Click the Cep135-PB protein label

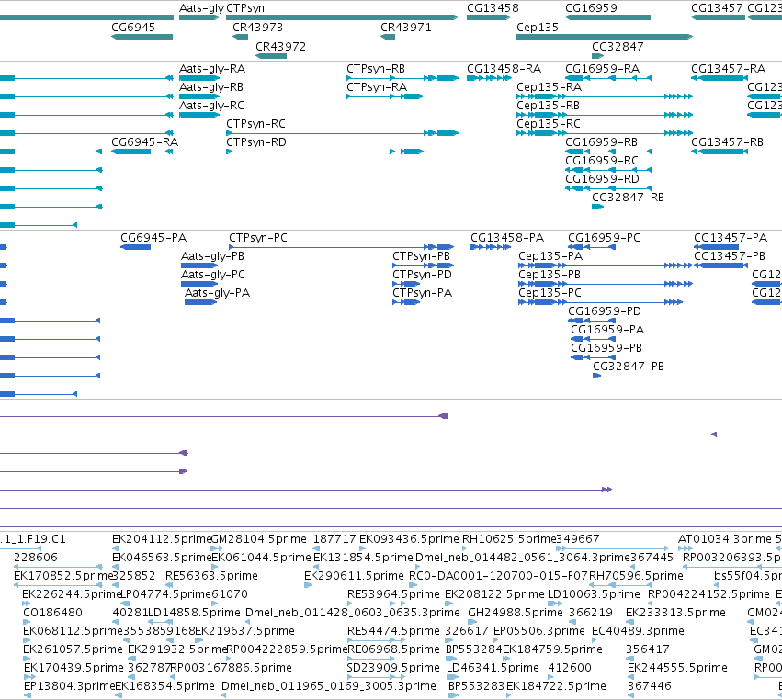click(550, 275)
